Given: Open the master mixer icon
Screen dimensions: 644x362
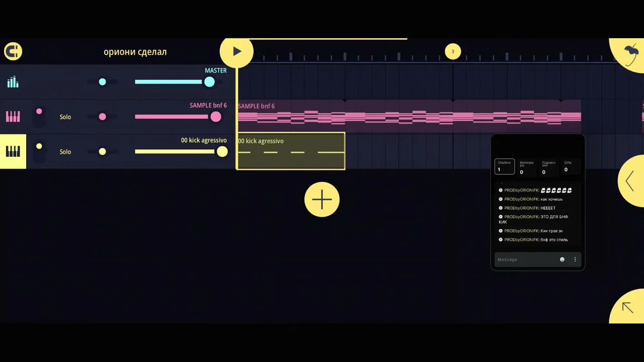Looking at the screenshot, I should [13, 82].
